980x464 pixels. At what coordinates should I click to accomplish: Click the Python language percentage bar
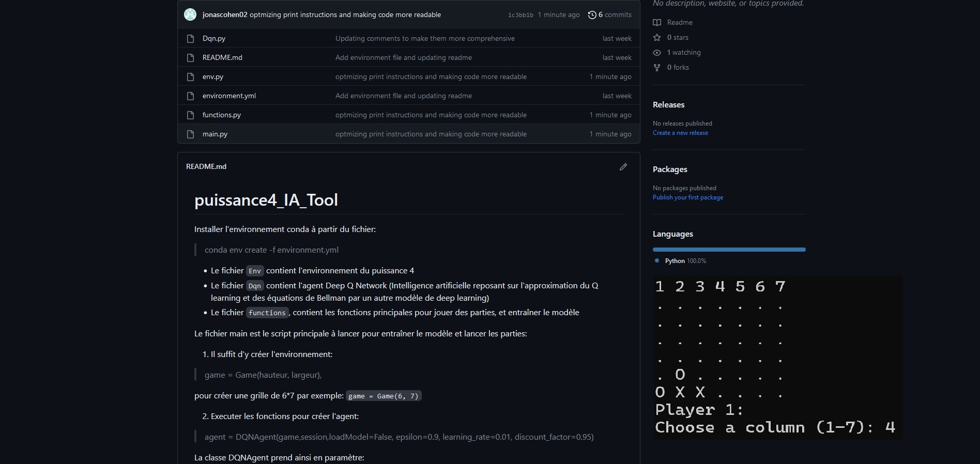coord(729,250)
